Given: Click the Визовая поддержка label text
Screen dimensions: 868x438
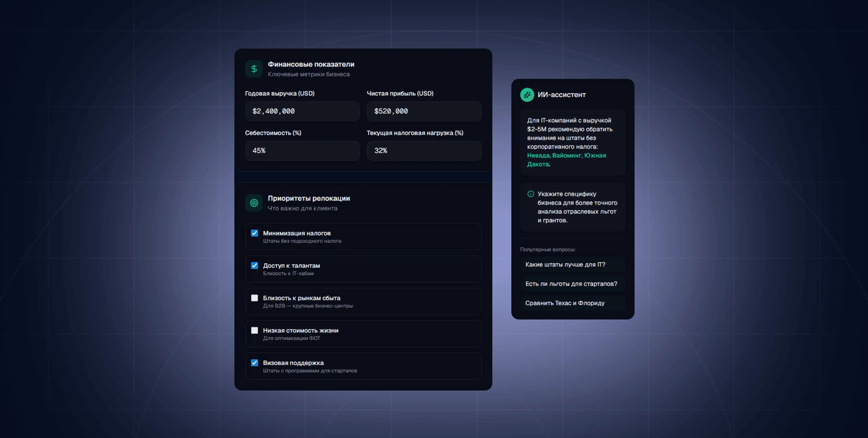Looking at the screenshot, I should 293,363.
